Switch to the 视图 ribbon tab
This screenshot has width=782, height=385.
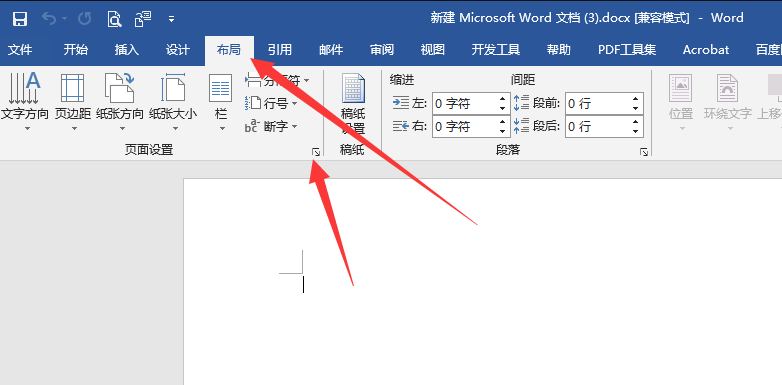point(432,50)
